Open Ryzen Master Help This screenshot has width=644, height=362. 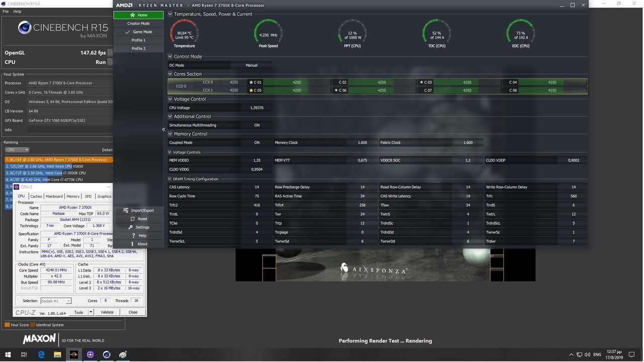(138, 236)
